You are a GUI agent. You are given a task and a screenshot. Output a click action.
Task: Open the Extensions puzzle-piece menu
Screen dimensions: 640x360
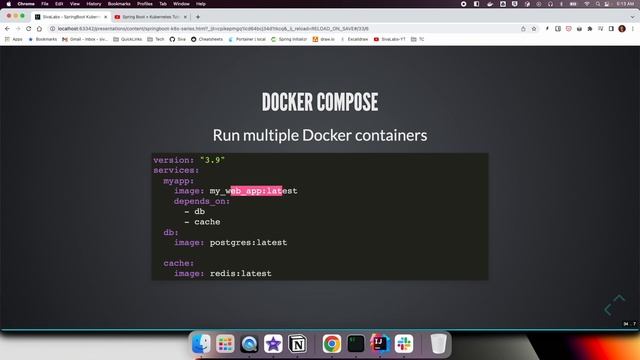590,29
